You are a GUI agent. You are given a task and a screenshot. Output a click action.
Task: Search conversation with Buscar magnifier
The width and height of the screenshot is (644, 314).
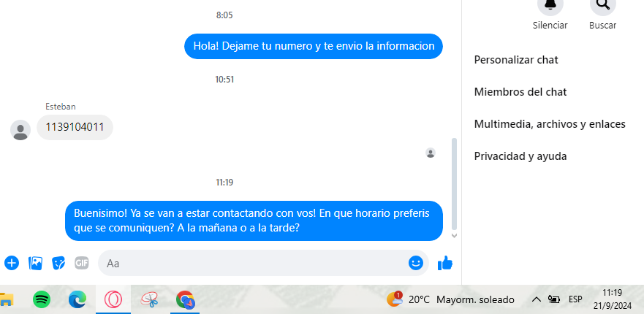click(602, 4)
